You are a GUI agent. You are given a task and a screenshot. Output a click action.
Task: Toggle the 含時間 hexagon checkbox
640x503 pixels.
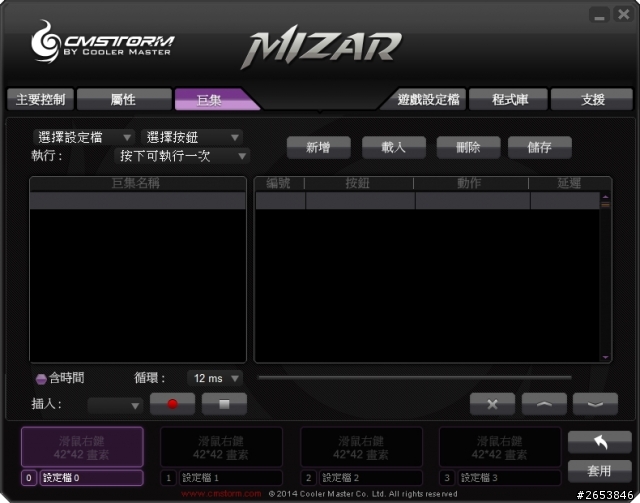tap(41, 379)
